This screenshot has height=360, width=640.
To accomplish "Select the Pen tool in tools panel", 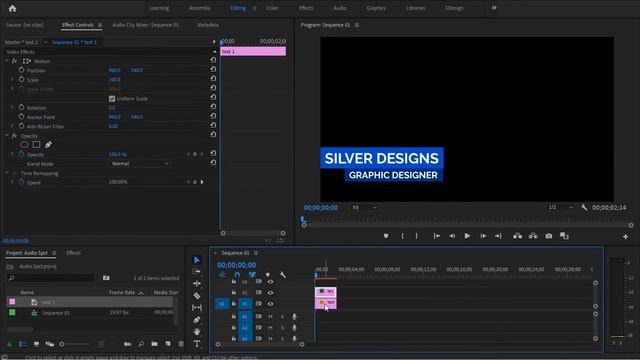I will coord(197,320).
